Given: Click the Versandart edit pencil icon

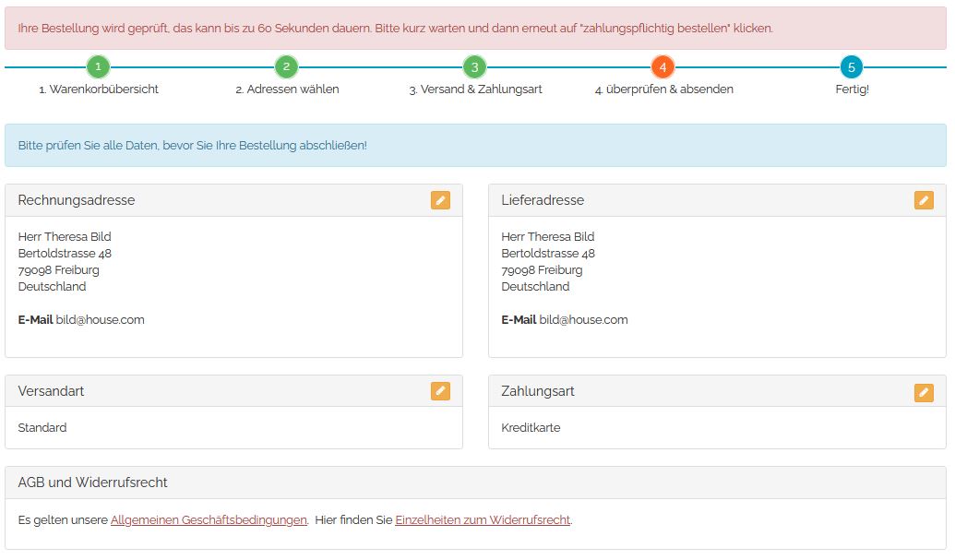Looking at the screenshot, I should [440, 391].
